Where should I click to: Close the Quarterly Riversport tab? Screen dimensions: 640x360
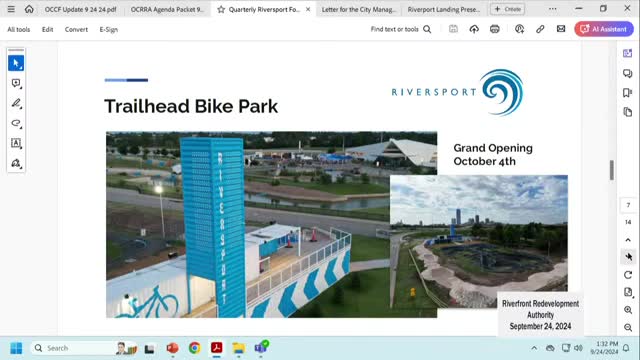click(x=308, y=9)
